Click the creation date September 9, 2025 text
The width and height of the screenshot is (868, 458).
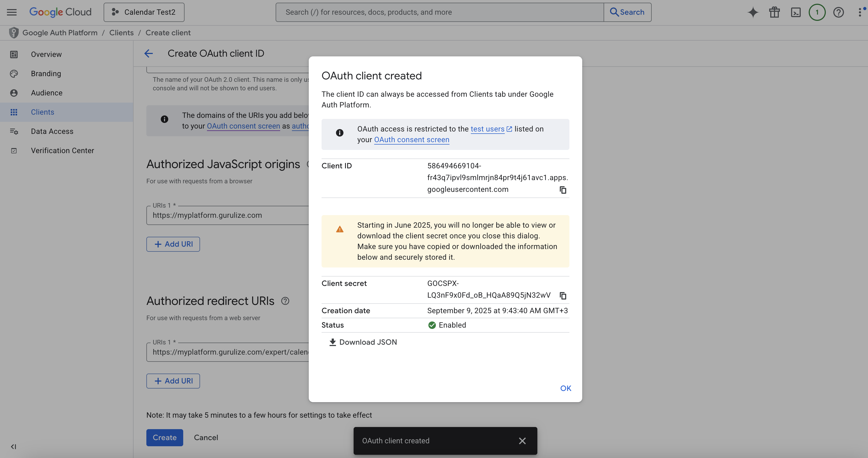pyautogui.click(x=497, y=311)
